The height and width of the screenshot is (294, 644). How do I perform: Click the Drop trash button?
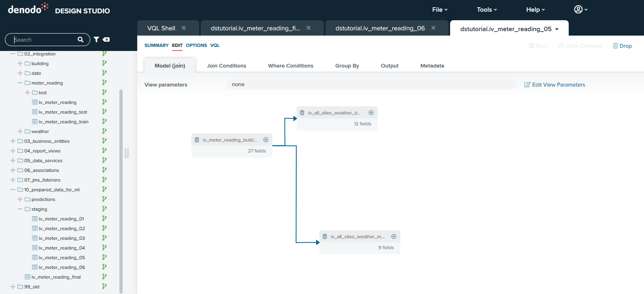[x=622, y=46]
